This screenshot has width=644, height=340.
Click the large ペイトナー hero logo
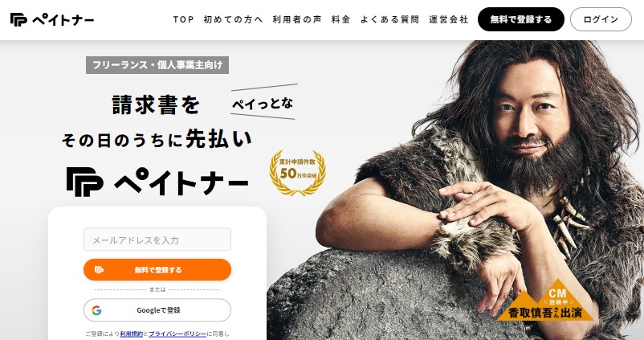157,182
